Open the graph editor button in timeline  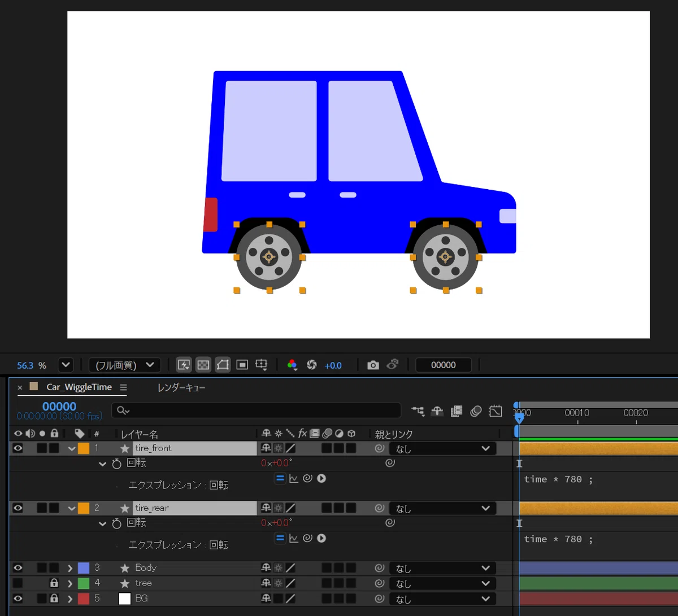pyautogui.click(x=496, y=411)
